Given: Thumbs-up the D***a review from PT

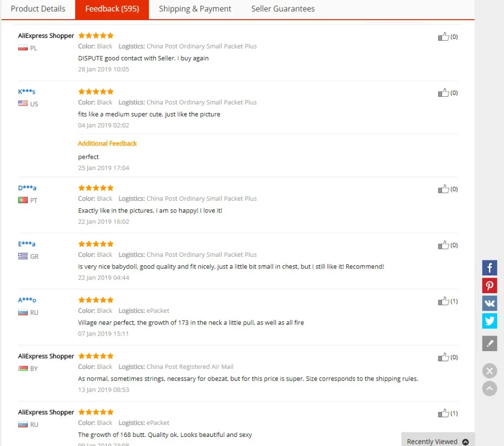Looking at the screenshot, I should [443, 189].
